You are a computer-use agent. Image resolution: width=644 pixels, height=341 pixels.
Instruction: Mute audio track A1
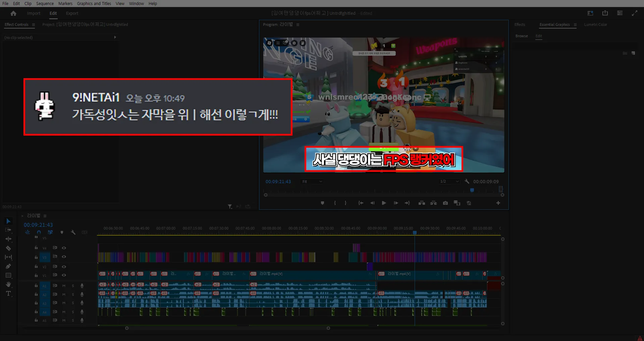click(x=64, y=286)
